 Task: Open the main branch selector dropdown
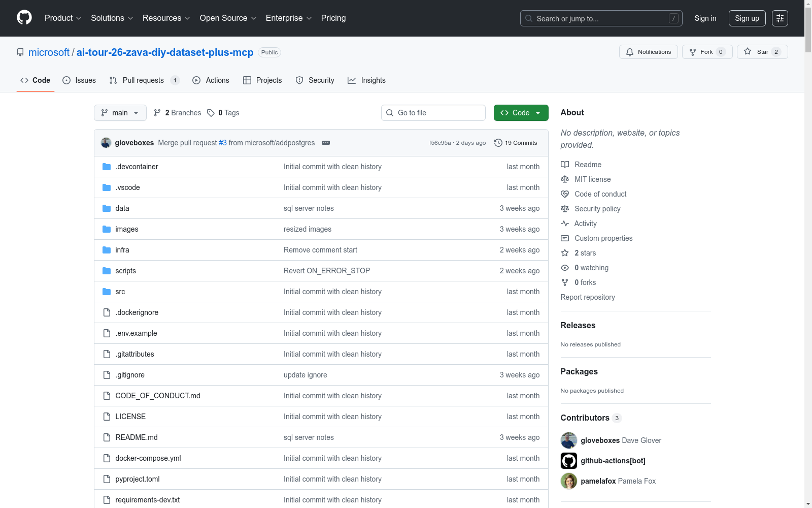click(120, 113)
